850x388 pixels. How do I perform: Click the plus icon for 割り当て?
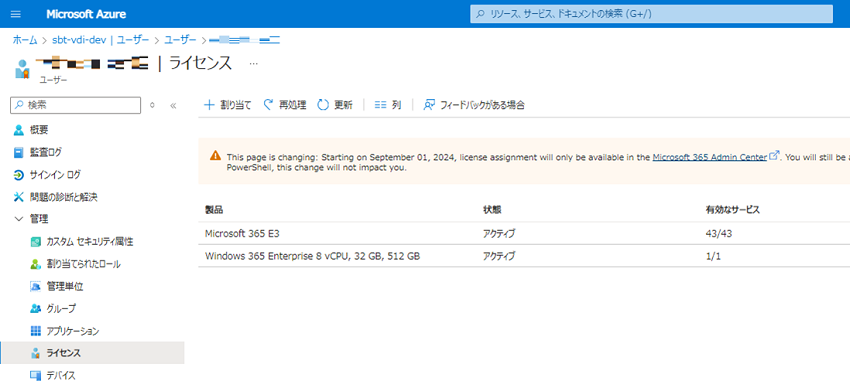pyautogui.click(x=209, y=105)
